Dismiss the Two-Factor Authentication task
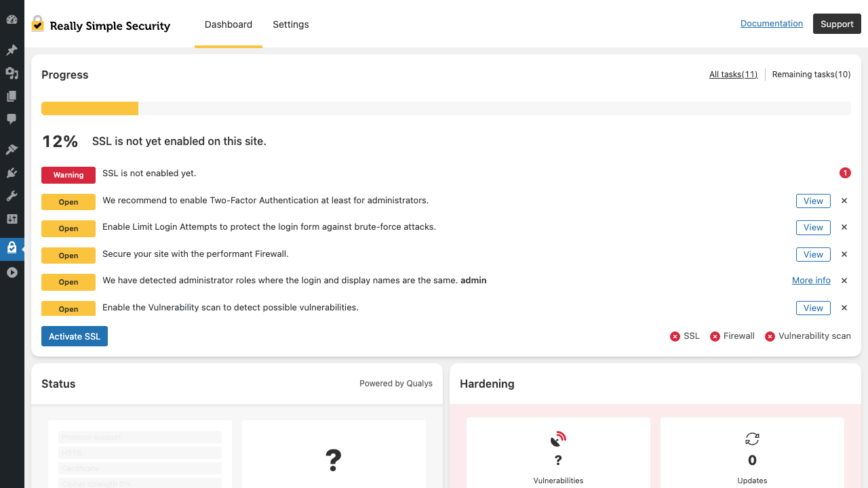The width and height of the screenshot is (868, 488). coord(844,201)
